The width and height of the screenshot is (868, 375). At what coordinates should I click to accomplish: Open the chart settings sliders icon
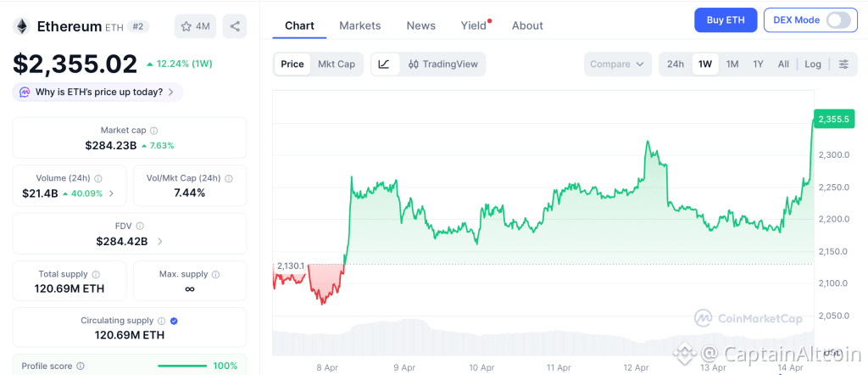(x=843, y=64)
